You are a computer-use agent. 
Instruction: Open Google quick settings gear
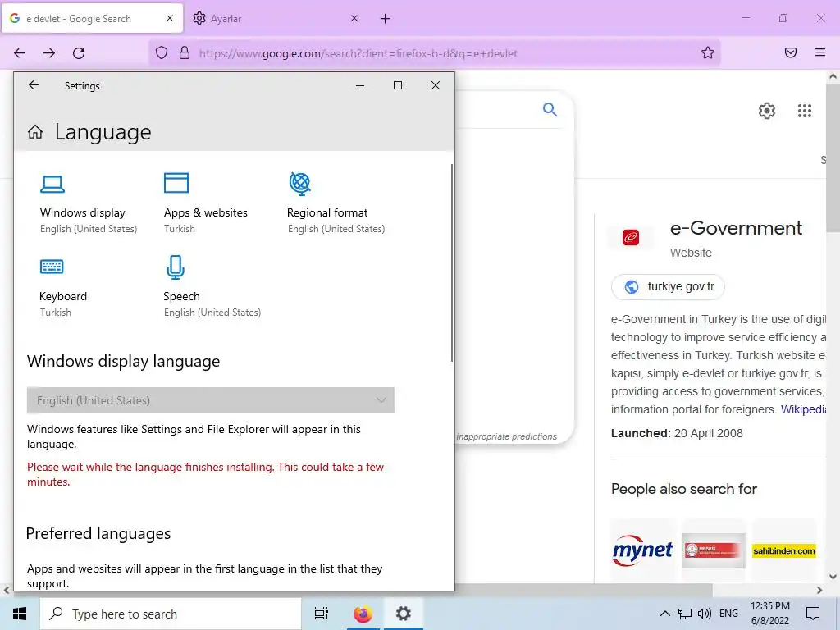pyautogui.click(x=767, y=111)
